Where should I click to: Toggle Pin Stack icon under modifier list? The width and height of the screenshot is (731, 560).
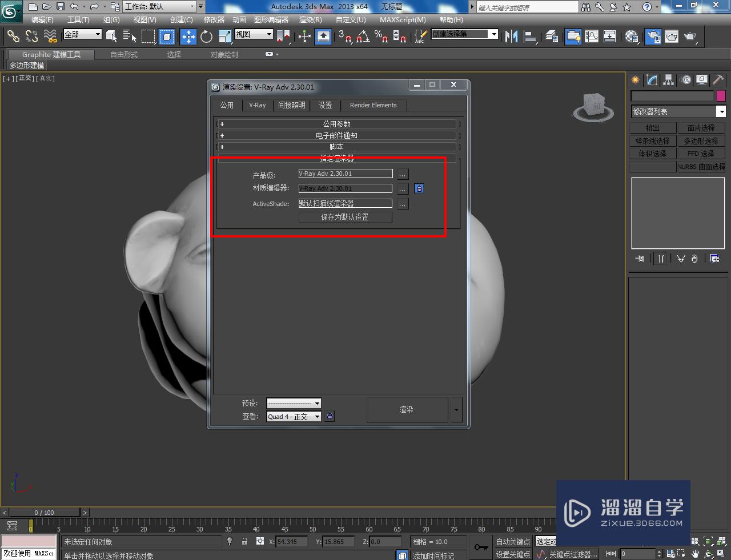point(640,259)
